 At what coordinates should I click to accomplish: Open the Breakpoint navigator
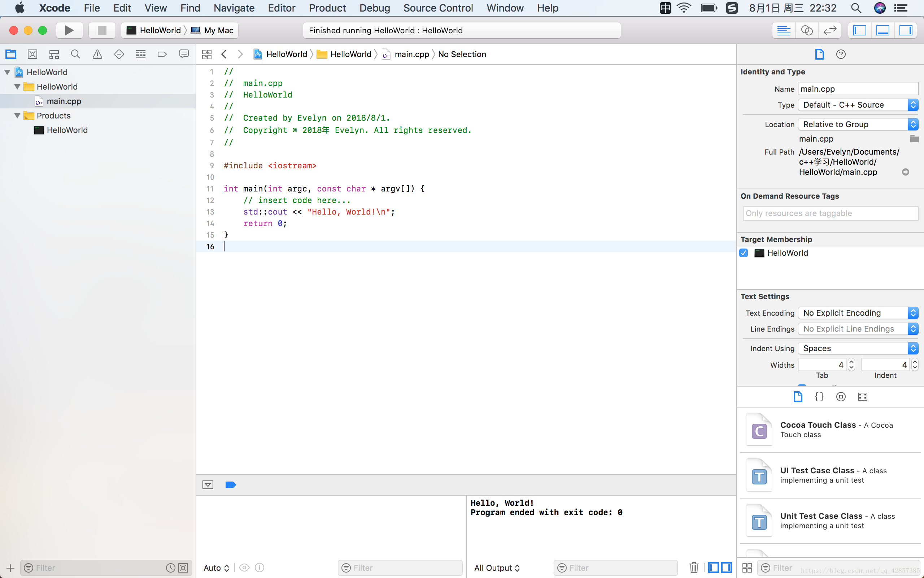coord(162,54)
